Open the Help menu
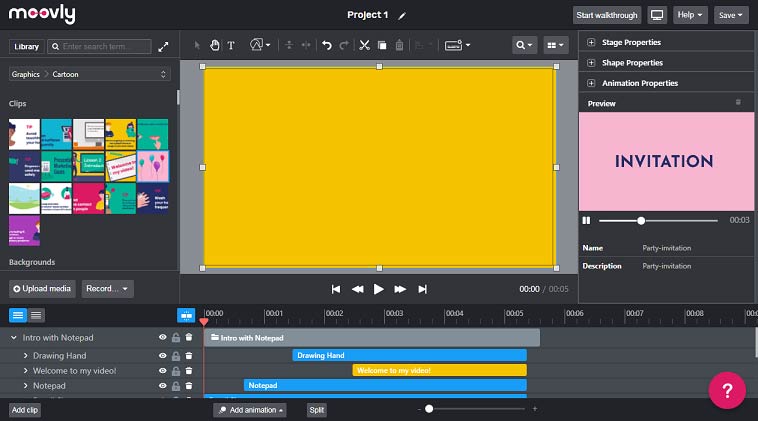758x421 pixels. [x=690, y=15]
